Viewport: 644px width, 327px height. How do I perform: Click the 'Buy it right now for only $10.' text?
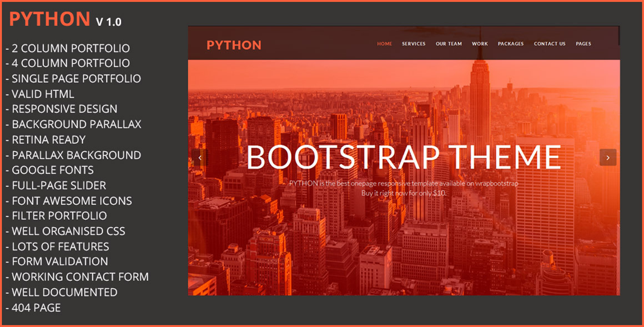pos(404,193)
